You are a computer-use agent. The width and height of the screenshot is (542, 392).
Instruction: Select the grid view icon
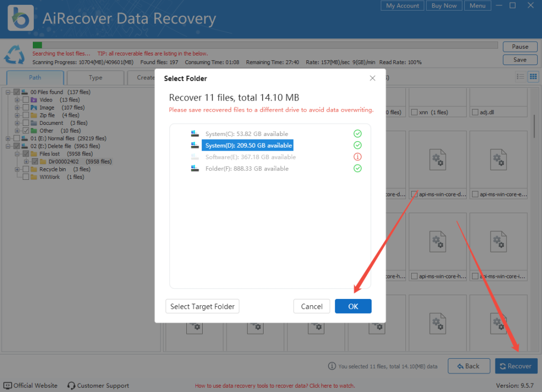coord(533,76)
